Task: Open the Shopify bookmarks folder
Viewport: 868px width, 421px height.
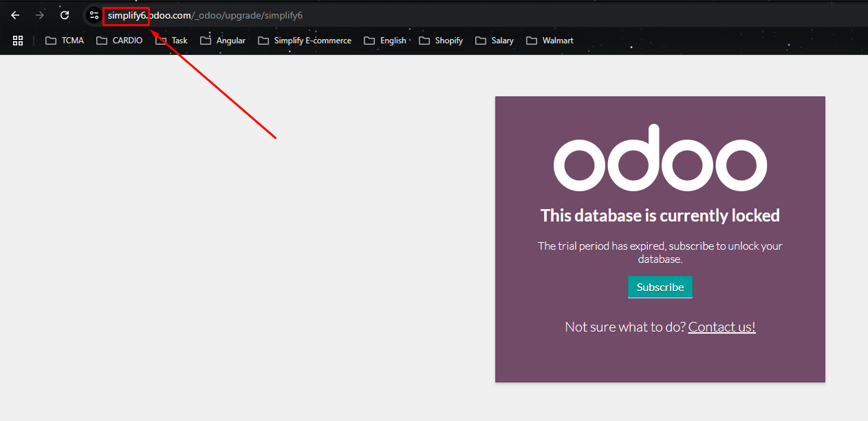Action: [441, 41]
